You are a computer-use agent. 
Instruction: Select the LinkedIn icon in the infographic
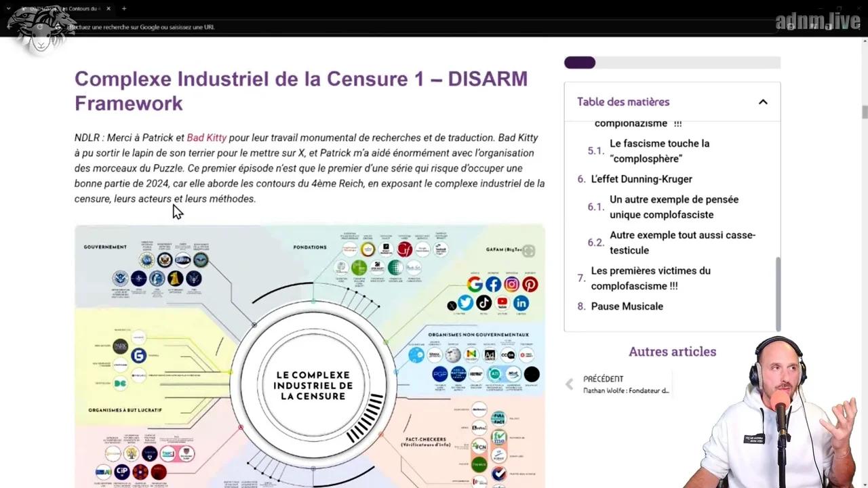click(x=521, y=304)
